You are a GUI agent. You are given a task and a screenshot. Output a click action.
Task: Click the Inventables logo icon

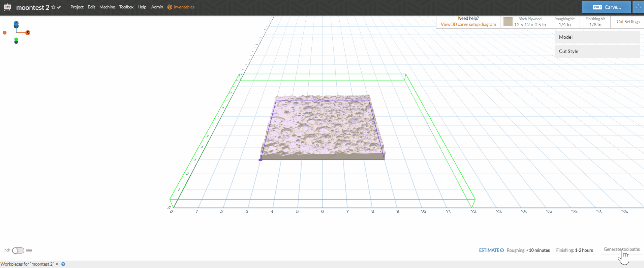[170, 7]
